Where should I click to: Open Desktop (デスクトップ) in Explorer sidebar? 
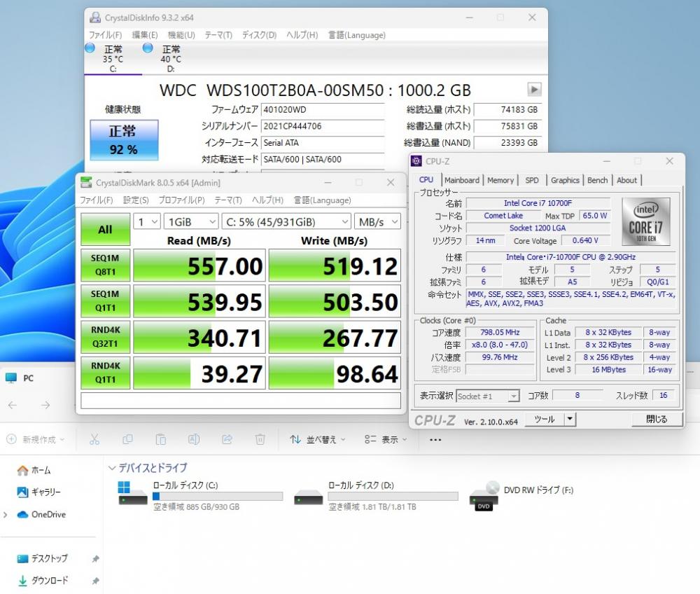[x=43, y=558]
